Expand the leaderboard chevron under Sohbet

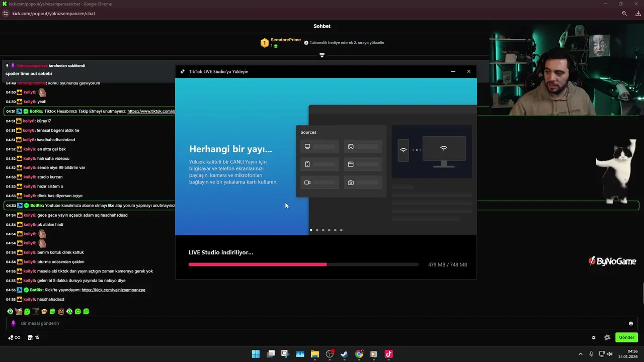coord(322,55)
